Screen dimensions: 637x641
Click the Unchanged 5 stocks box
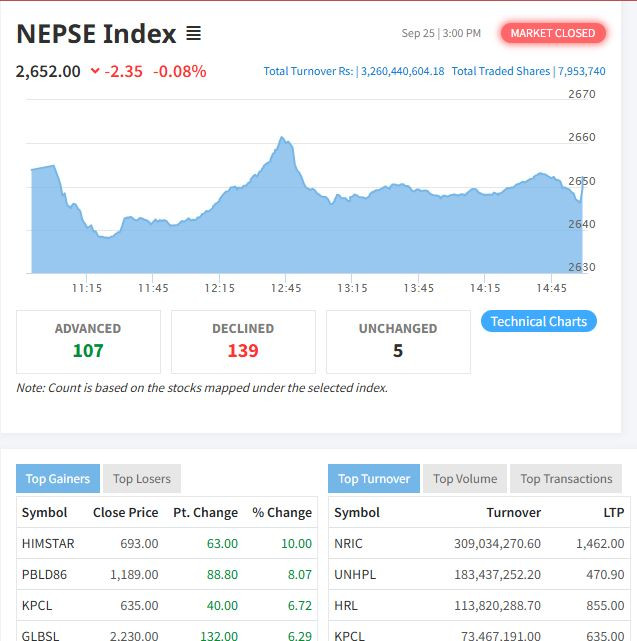(x=398, y=341)
